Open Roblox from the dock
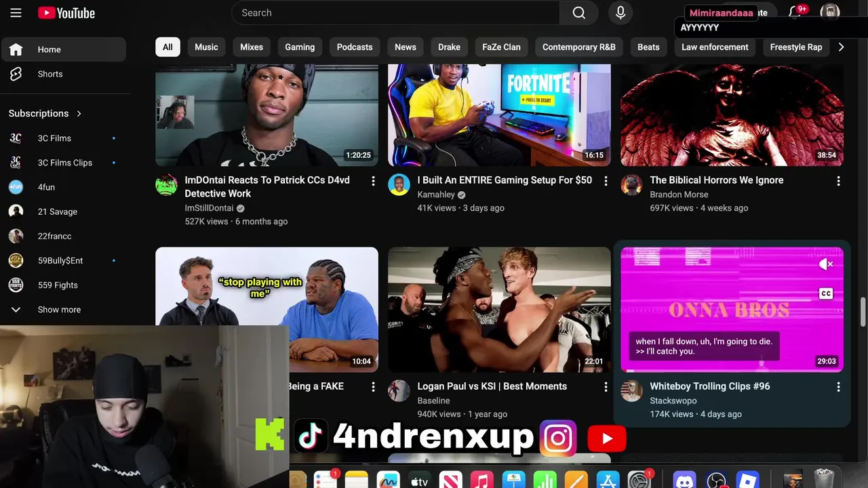868x488 pixels. [x=747, y=480]
